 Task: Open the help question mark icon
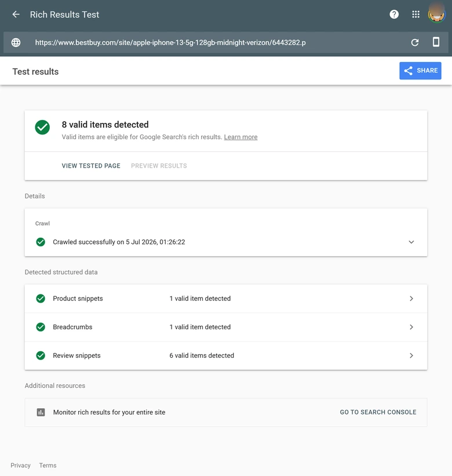(394, 14)
